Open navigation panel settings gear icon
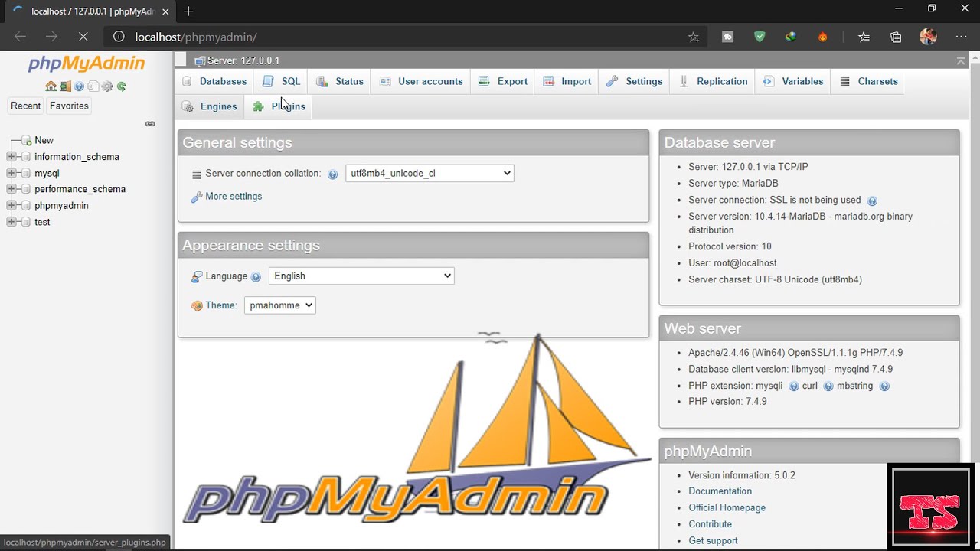This screenshot has width=980, height=551. pyautogui.click(x=107, y=86)
